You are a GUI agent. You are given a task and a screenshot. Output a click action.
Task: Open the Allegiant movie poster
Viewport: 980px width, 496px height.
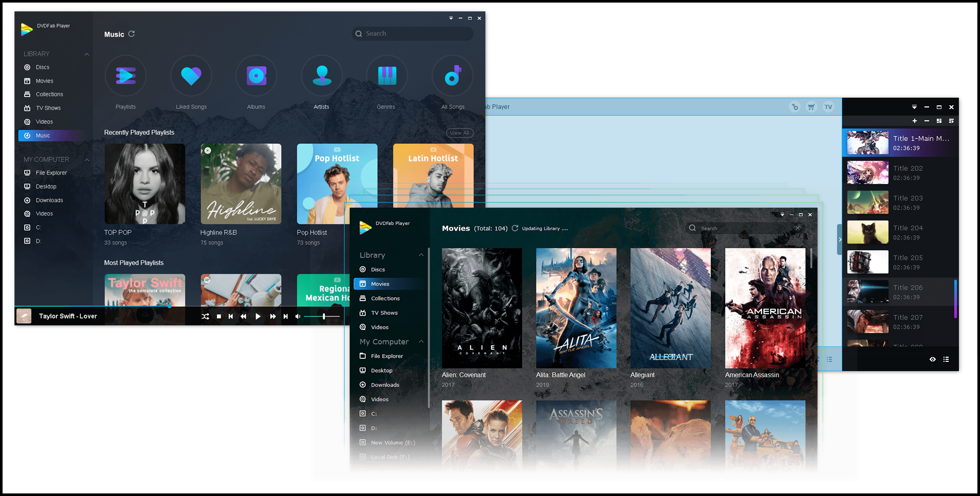[670, 308]
